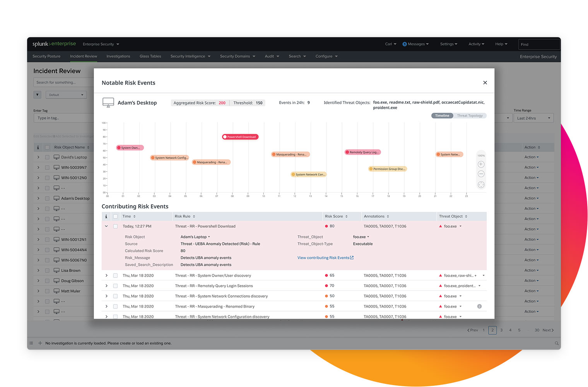Go to Investigations tab
Viewport: 588px width, 387px height.
pyautogui.click(x=118, y=57)
